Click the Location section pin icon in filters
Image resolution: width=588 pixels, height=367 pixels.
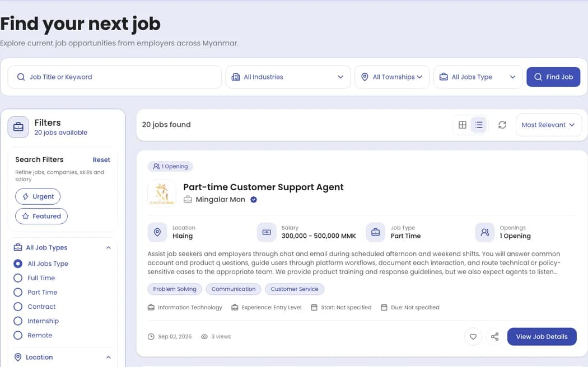pyautogui.click(x=17, y=357)
